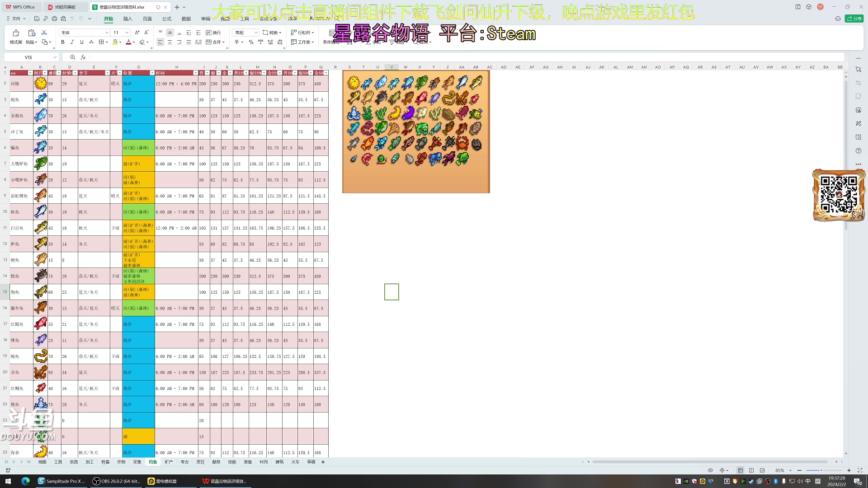Add a new worksheet with the plus button
The height and width of the screenshot is (488, 868).
click(323, 462)
